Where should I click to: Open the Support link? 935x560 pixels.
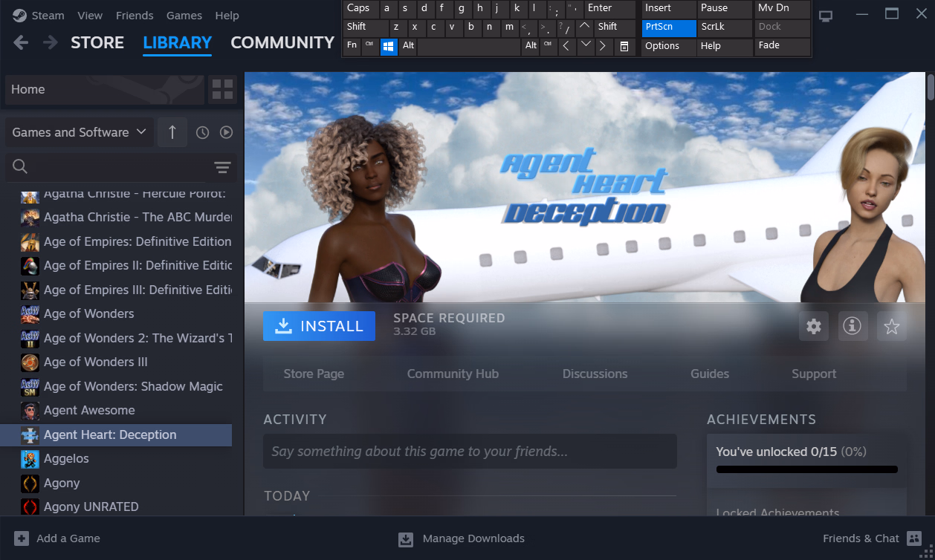814,374
